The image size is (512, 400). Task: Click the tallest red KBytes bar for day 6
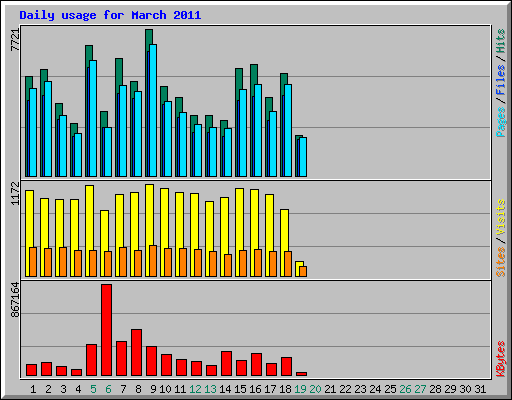(107, 330)
